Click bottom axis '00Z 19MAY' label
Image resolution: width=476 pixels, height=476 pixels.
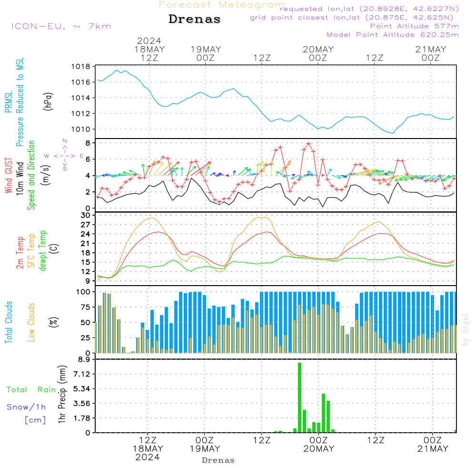(x=205, y=445)
